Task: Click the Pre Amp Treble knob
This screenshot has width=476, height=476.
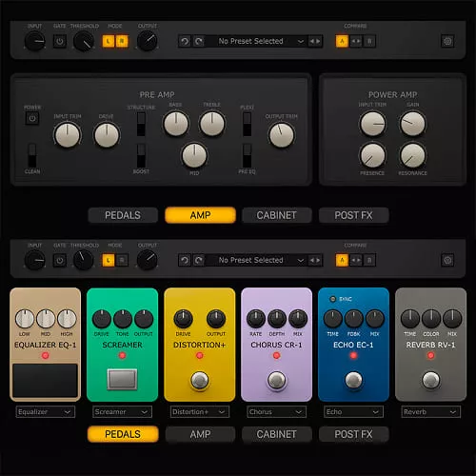Action: [x=212, y=124]
